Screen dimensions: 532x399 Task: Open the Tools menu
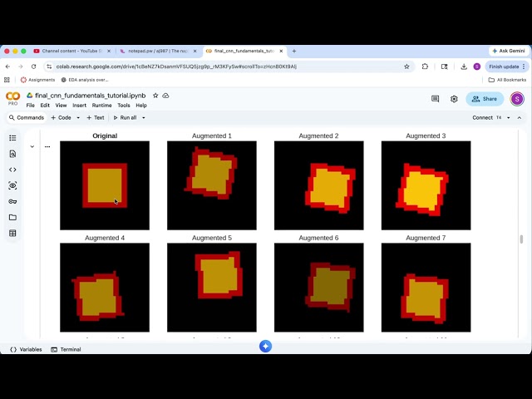[x=124, y=106]
